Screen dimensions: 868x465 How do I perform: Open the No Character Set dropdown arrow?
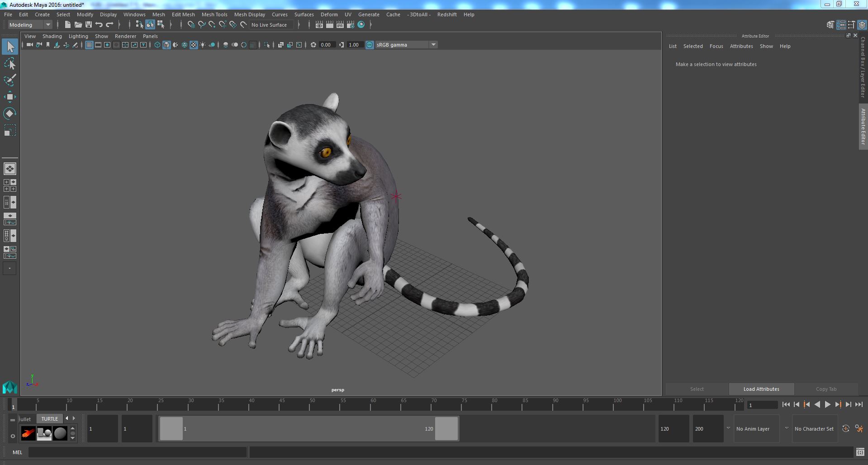click(x=787, y=428)
